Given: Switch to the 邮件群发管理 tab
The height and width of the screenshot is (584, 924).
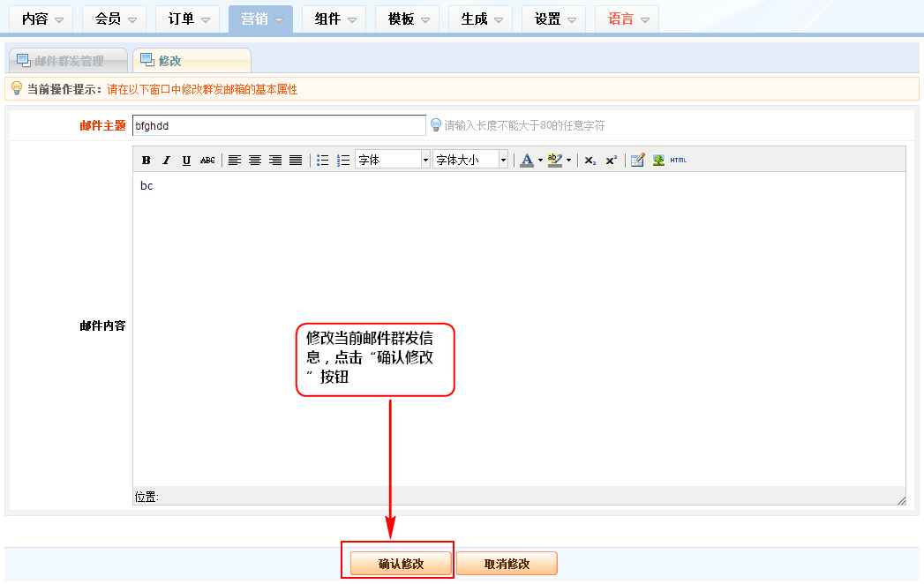Looking at the screenshot, I should point(68,61).
